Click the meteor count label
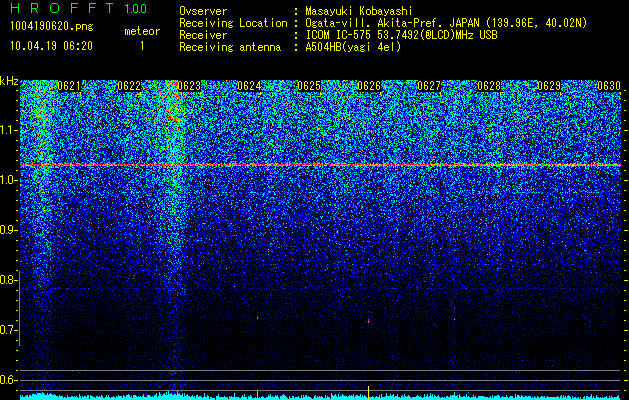 (x=142, y=31)
